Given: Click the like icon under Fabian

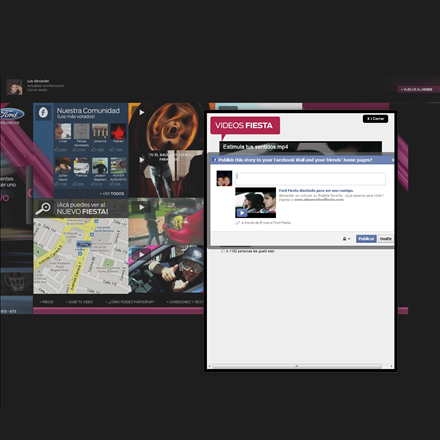Looking at the screenshot, I should 112,150.
